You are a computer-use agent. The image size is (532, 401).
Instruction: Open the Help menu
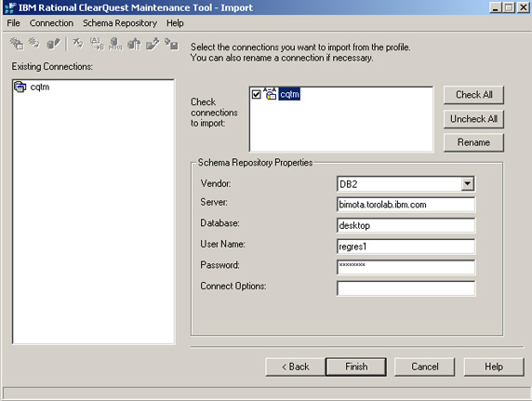(x=175, y=23)
